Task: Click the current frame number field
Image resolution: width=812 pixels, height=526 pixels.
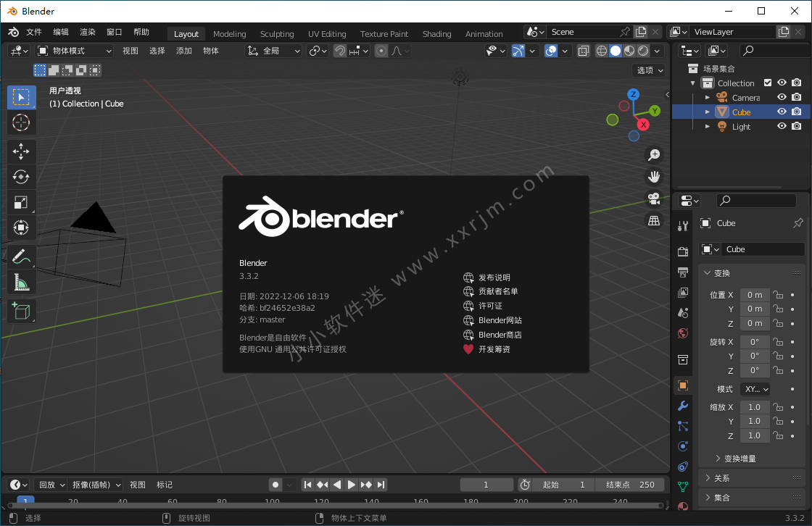Action: coord(486,485)
